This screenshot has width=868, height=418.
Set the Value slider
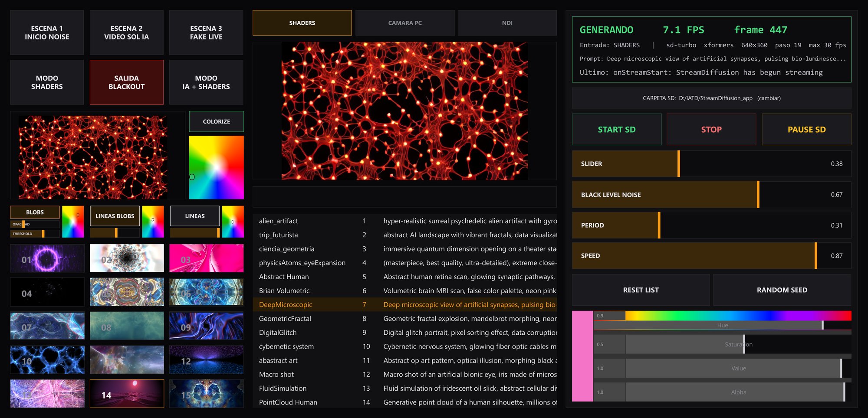tap(738, 368)
